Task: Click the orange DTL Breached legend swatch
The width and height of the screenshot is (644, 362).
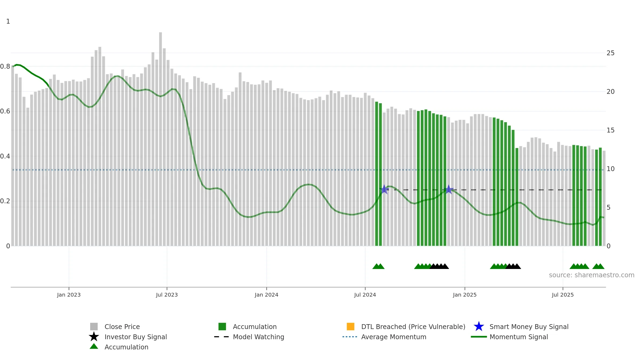Action: (350, 327)
